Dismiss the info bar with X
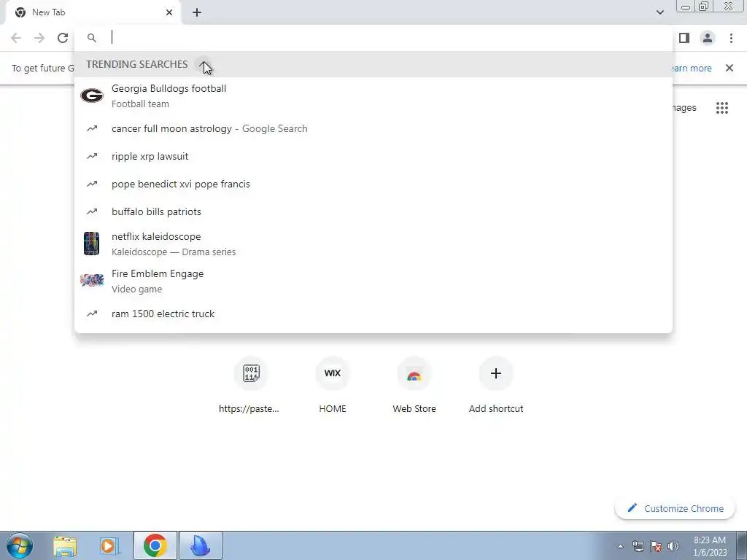 click(729, 68)
